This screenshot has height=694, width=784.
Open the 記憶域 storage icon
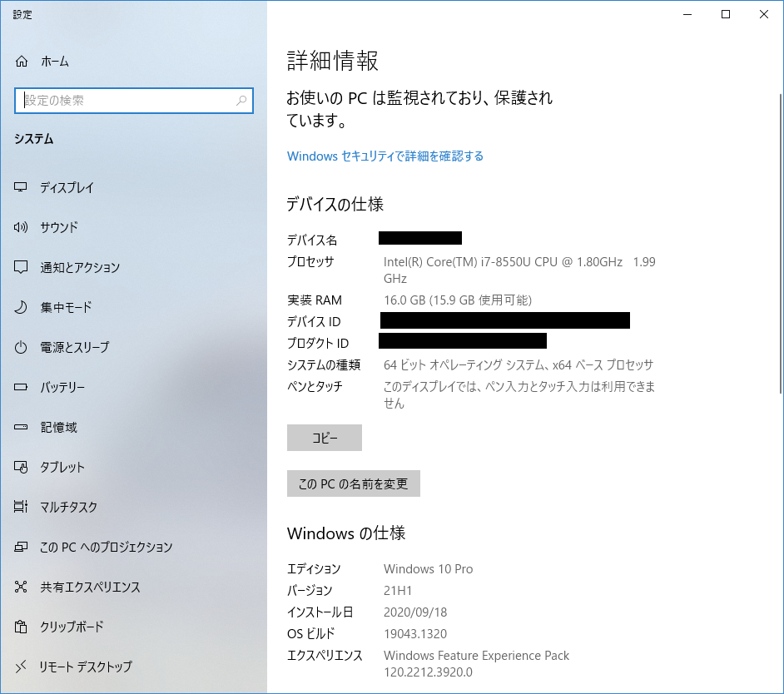(22, 428)
